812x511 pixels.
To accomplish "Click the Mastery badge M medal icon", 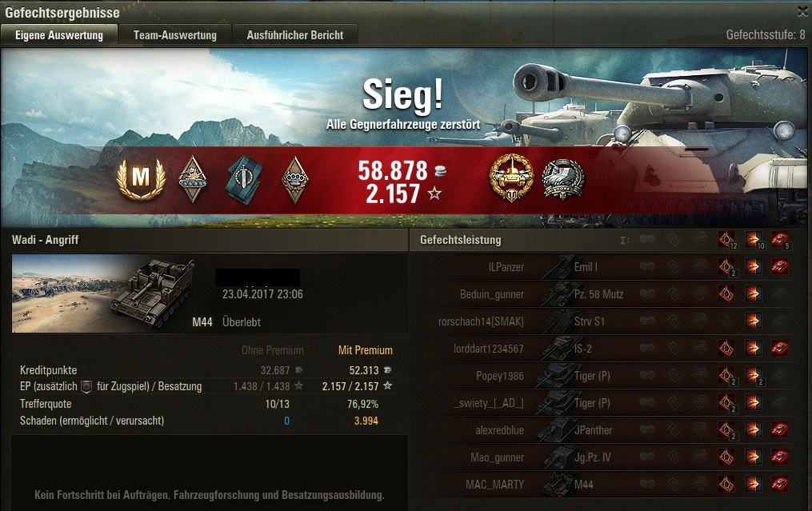I will pos(141,178).
